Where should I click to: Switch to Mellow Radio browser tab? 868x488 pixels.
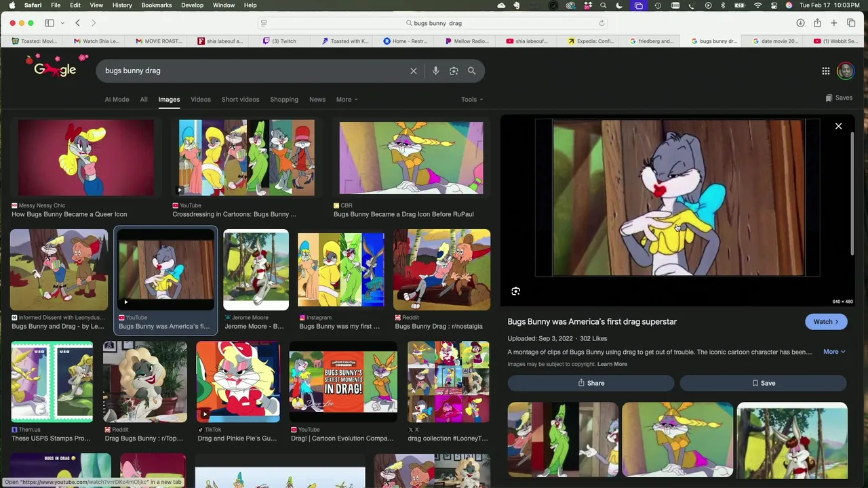467,41
